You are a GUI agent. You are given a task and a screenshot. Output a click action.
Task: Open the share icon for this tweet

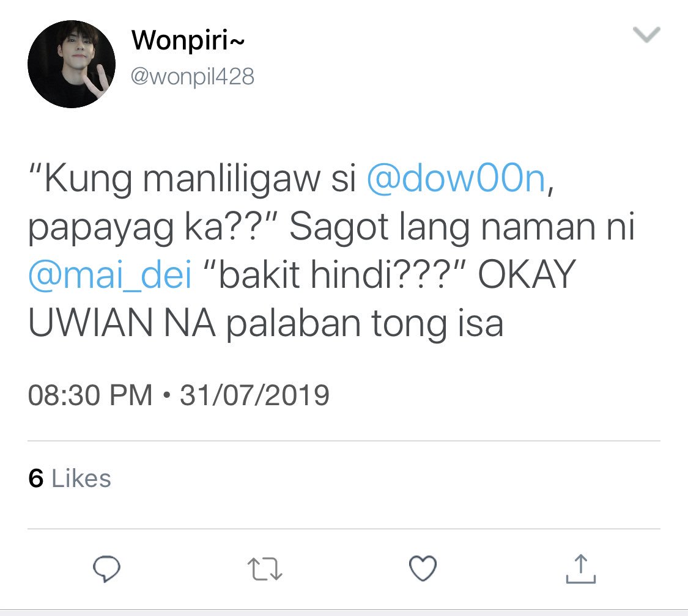point(580,569)
